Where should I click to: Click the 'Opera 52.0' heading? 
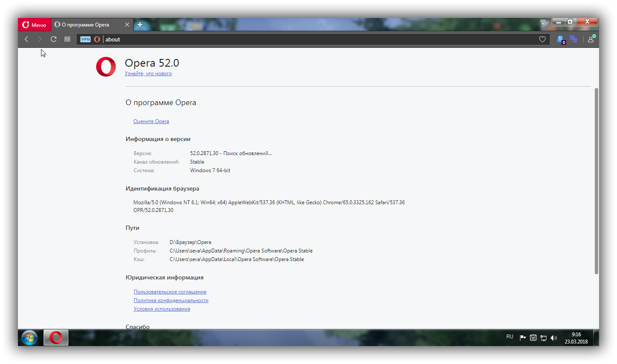152,63
